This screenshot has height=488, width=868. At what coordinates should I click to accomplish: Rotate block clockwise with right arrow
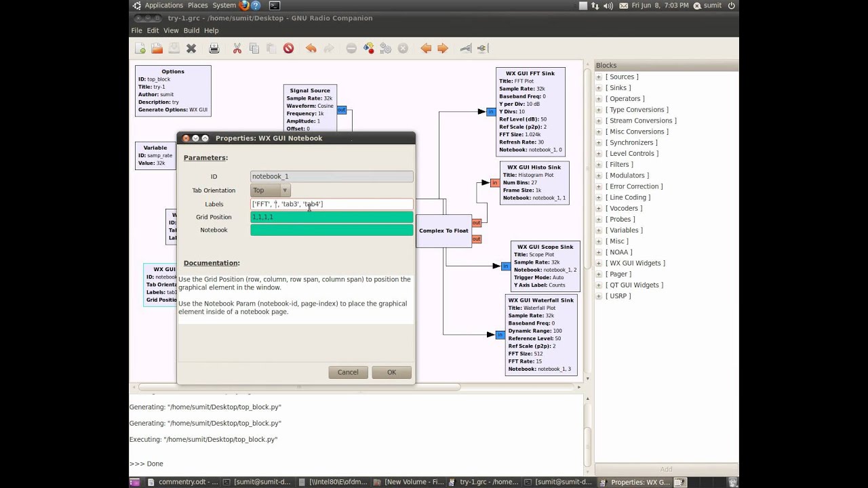click(x=443, y=48)
